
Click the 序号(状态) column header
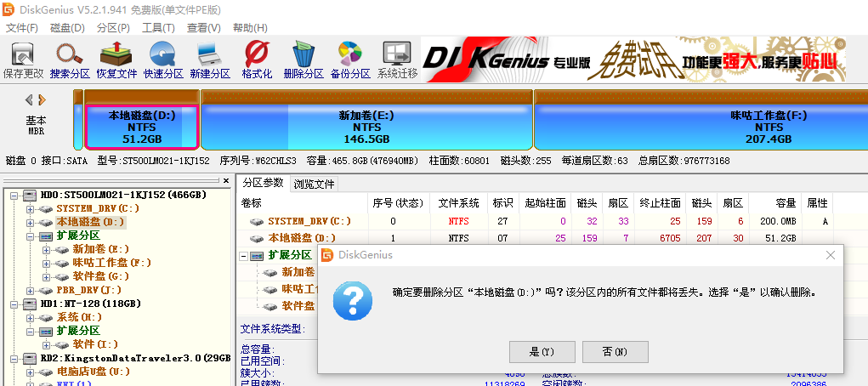coord(399,203)
